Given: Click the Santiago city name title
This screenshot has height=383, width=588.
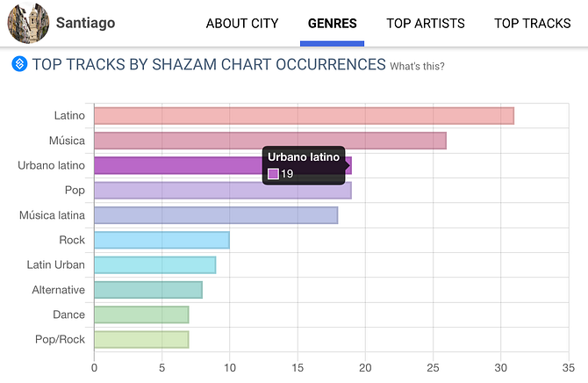Looking at the screenshot, I should [x=85, y=23].
